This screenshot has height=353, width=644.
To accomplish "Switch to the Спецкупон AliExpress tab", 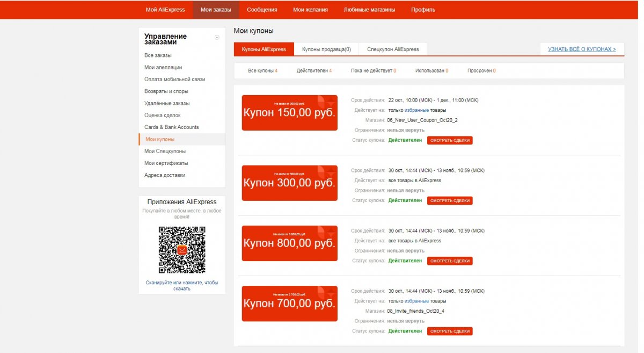I will (x=393, y=49).
